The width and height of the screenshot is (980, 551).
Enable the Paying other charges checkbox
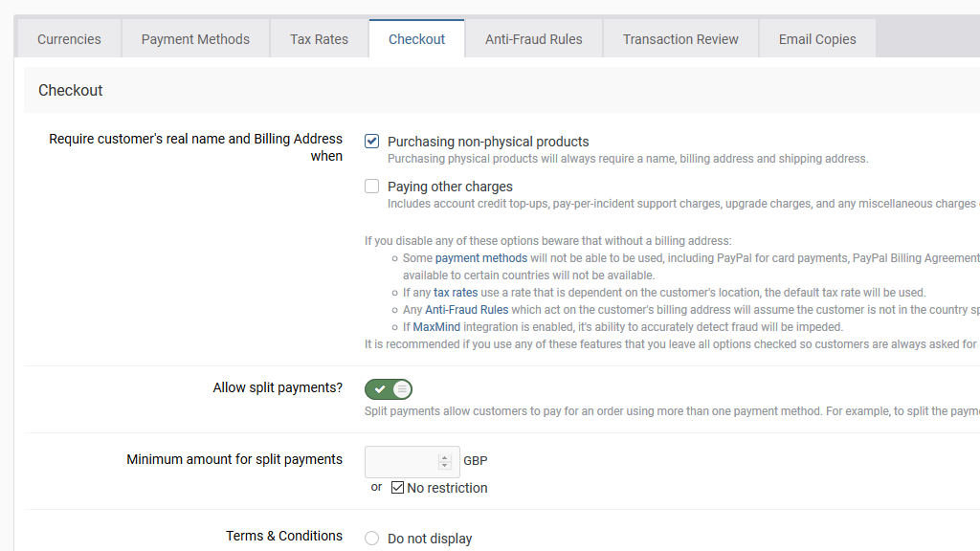click(372, 187)
